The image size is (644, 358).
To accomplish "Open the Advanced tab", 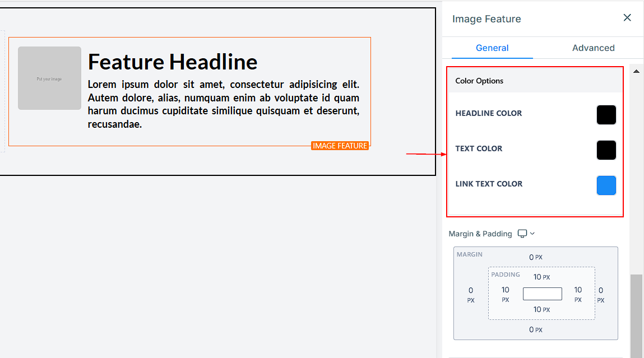I will click(x=593, y=48).
